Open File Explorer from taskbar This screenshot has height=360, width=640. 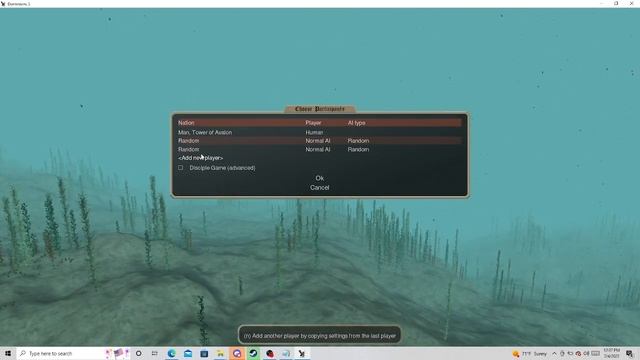point(220,353)
